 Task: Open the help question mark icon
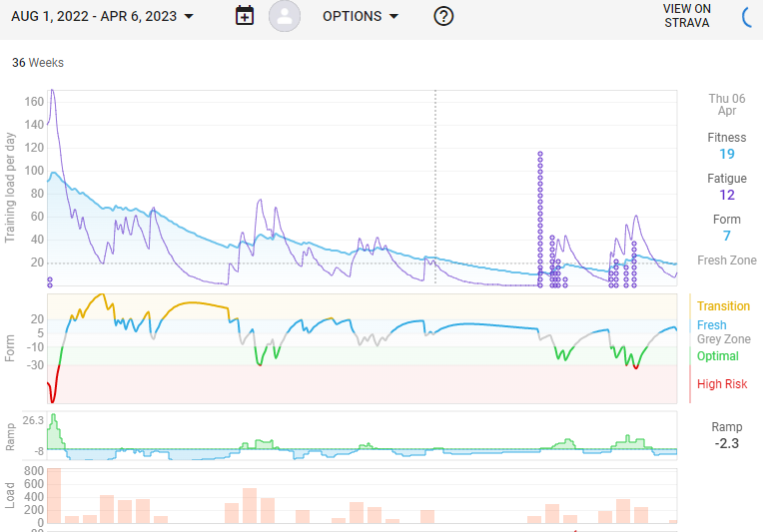click(x=443, y=16)
